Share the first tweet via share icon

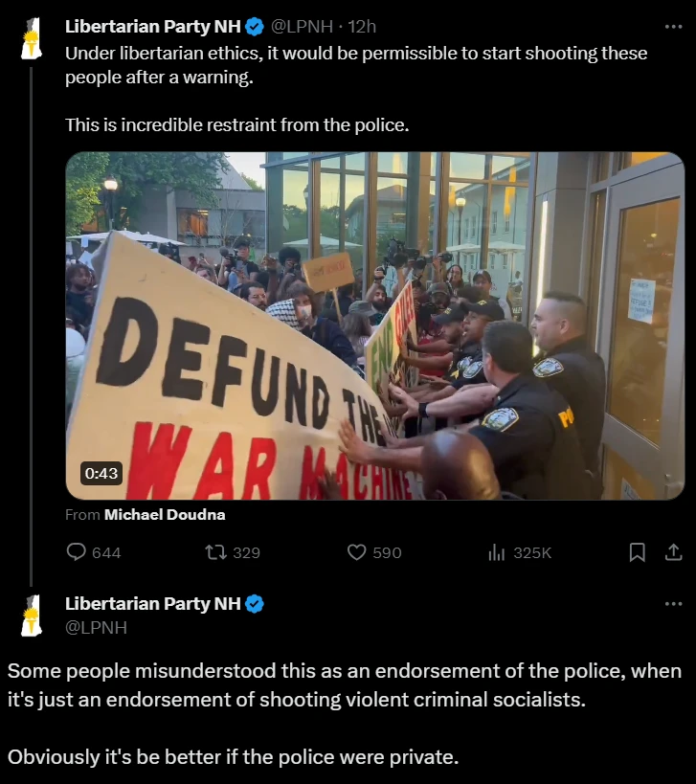(x=673, y=552)
